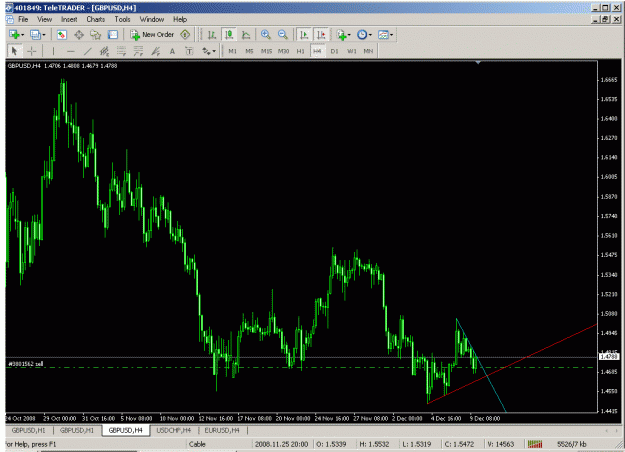Viewport: 625px width, 452px height.
Task: Show the Navigator panel star-folder icon
Action: pos(96,35)
